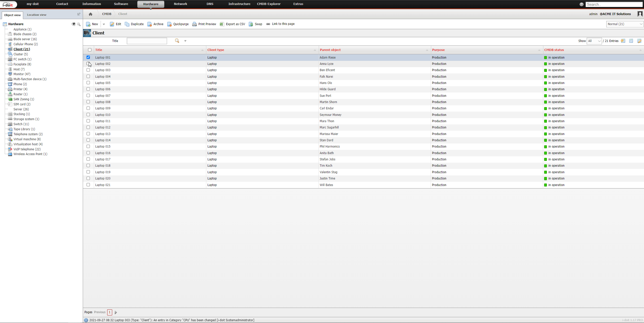Open the Laptop 015 entry link
The image size is (644, 323).
103,147
